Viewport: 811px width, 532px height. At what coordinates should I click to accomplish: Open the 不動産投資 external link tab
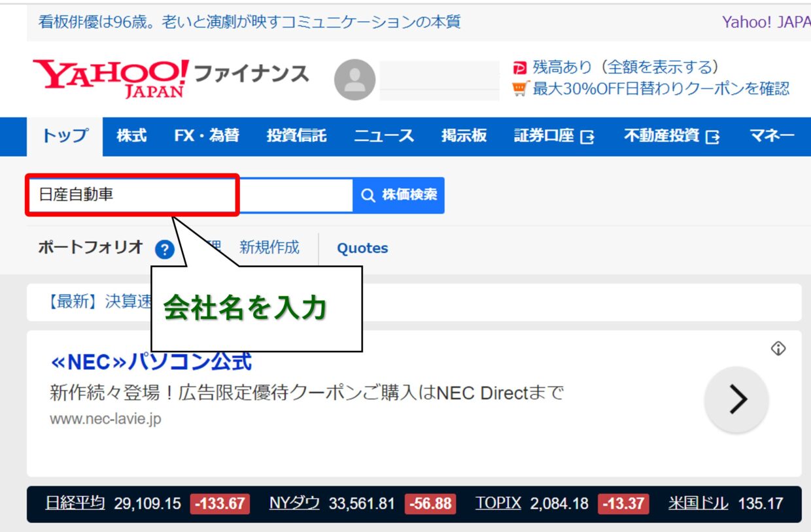(672, 136)
